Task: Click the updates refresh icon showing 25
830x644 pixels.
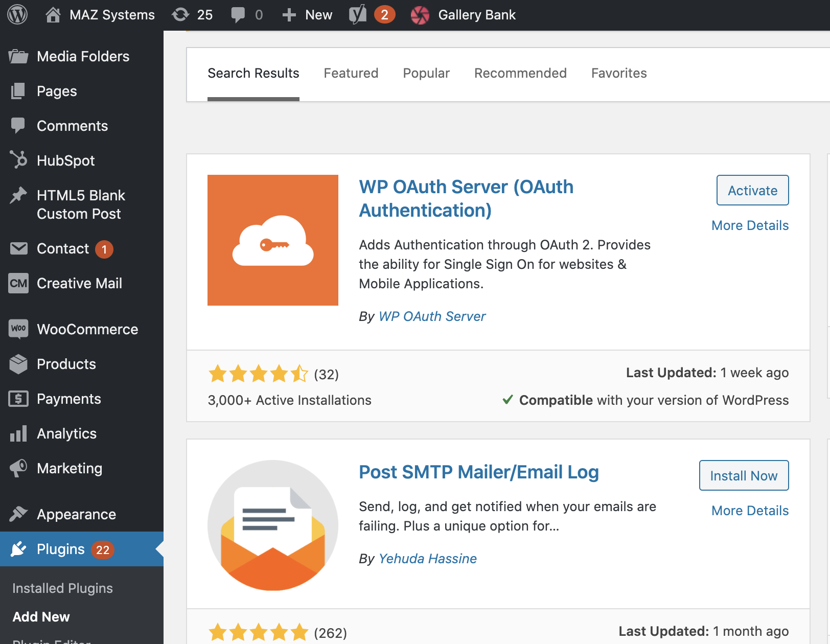Action: pyautogui.click(x=180, y=15)
